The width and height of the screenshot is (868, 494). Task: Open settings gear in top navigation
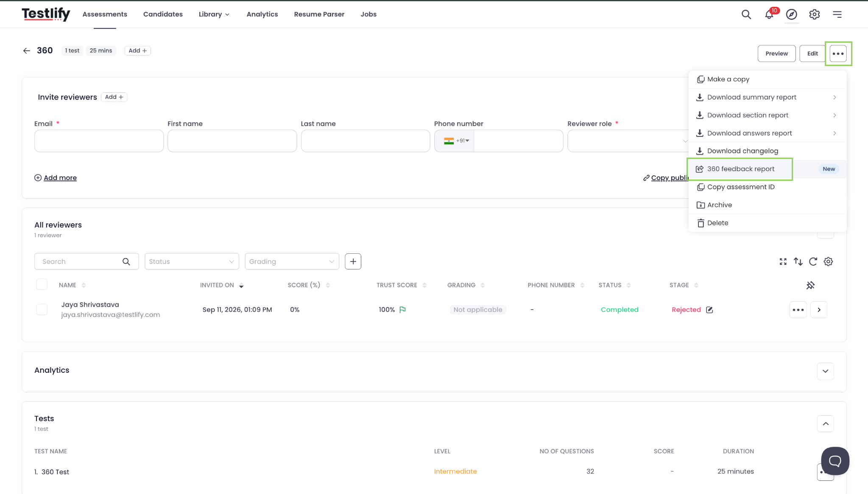pyautogui.click(x=815, y=14)
